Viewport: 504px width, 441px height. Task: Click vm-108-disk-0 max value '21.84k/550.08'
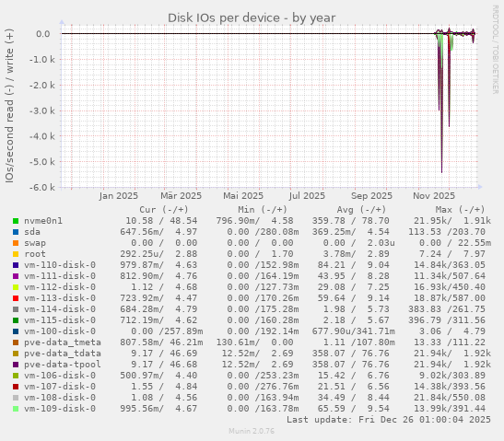click(x=450, y=398)
